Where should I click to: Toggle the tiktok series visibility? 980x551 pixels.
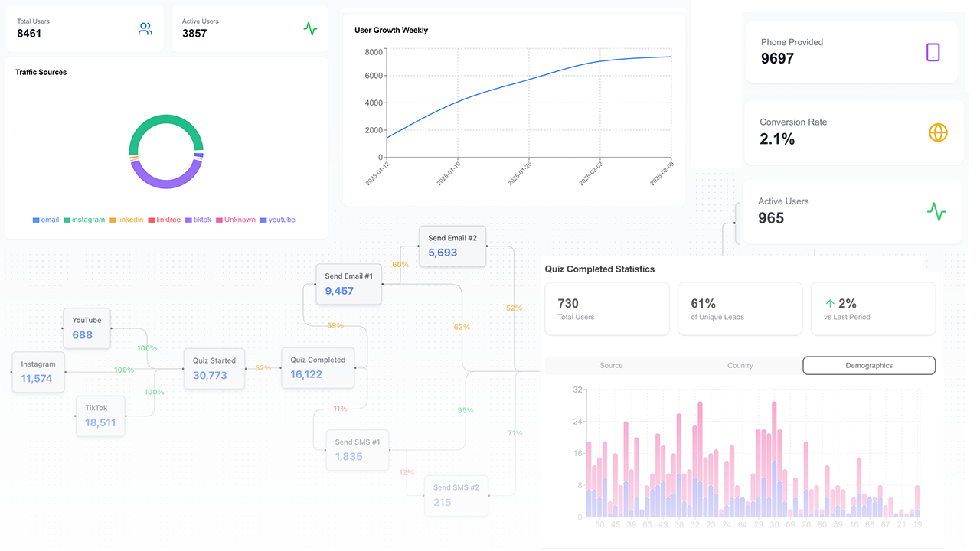click(198, 220)
